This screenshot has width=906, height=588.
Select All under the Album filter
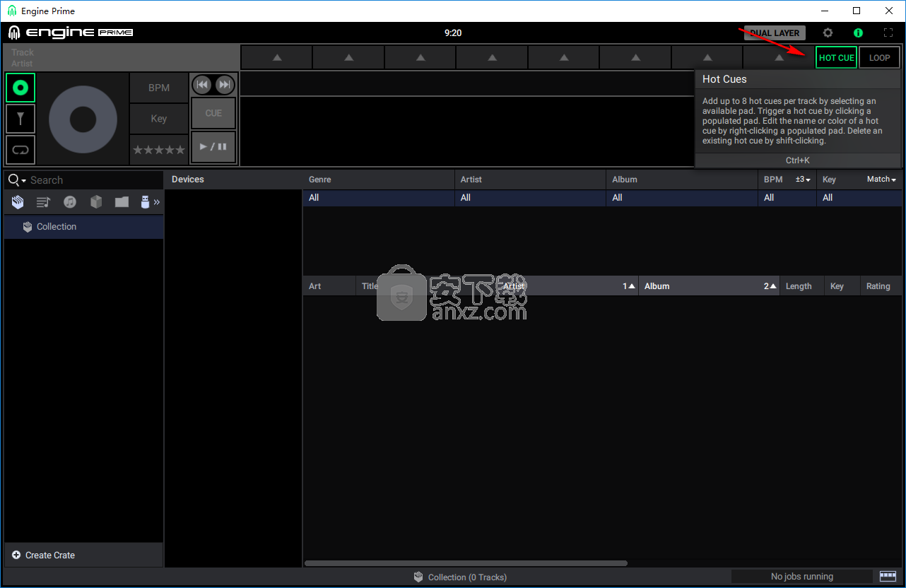pos(683,198)
